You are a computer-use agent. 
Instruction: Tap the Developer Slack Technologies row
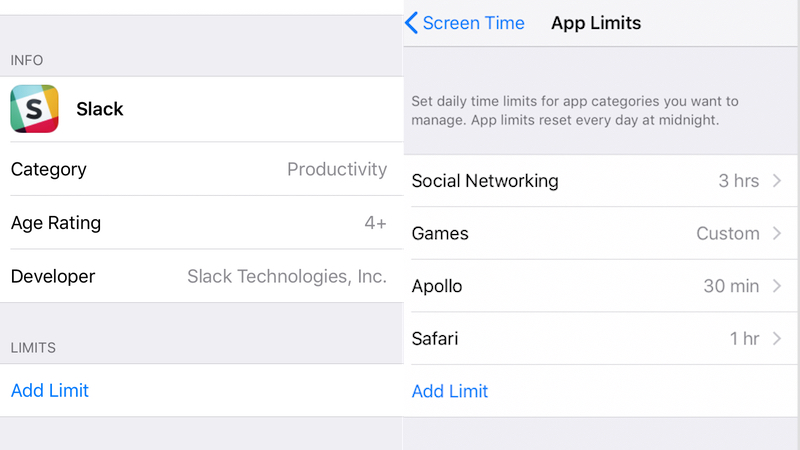[x=202, y=276]
